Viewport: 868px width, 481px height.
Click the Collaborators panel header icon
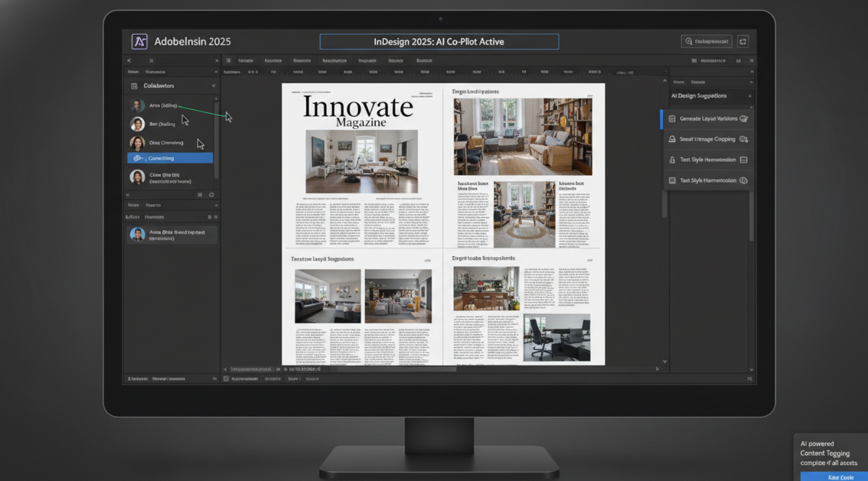coord(134,86)
